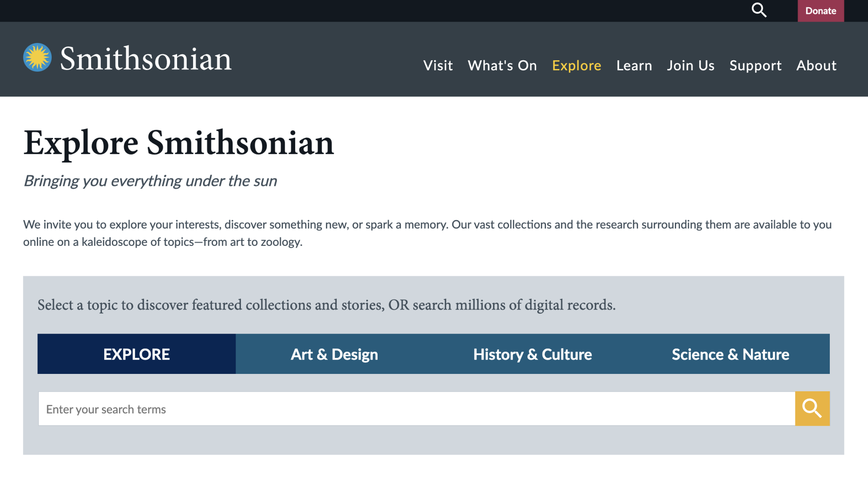Screen dimensions: 868x479
Task: Submit search with the yellow magnifier button
Action: point(812,409)
